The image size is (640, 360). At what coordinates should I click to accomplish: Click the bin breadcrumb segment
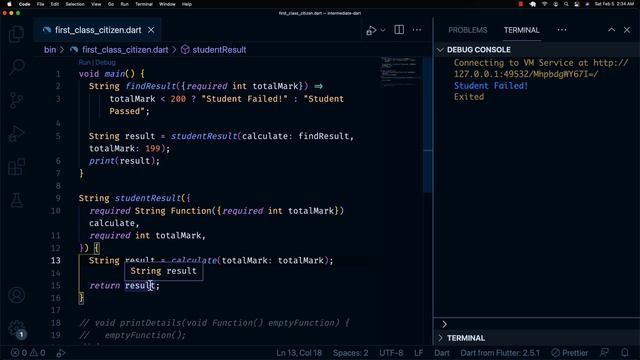point(50,50)
